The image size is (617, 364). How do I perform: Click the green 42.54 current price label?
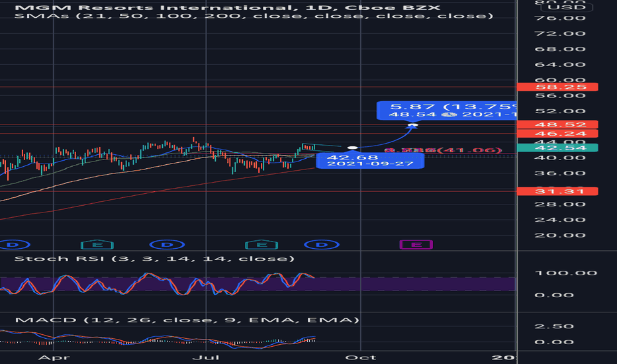pyautogui.click(x=557, y=148)
